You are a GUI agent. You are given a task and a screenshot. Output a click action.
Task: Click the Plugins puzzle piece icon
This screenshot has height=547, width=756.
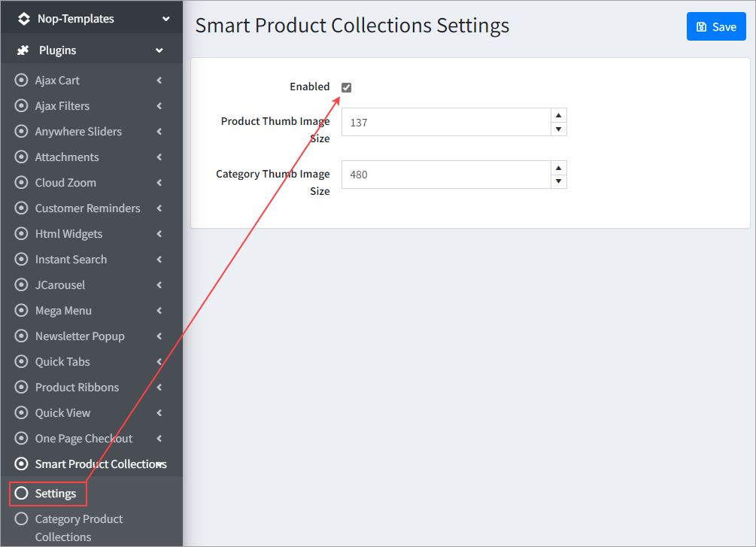click(23, 50)
